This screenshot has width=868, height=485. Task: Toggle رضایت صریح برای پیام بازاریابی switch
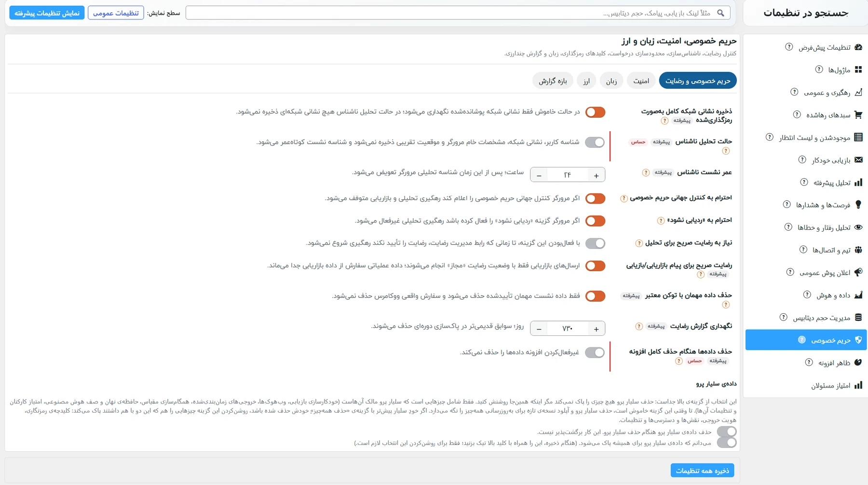click(595, 266)
